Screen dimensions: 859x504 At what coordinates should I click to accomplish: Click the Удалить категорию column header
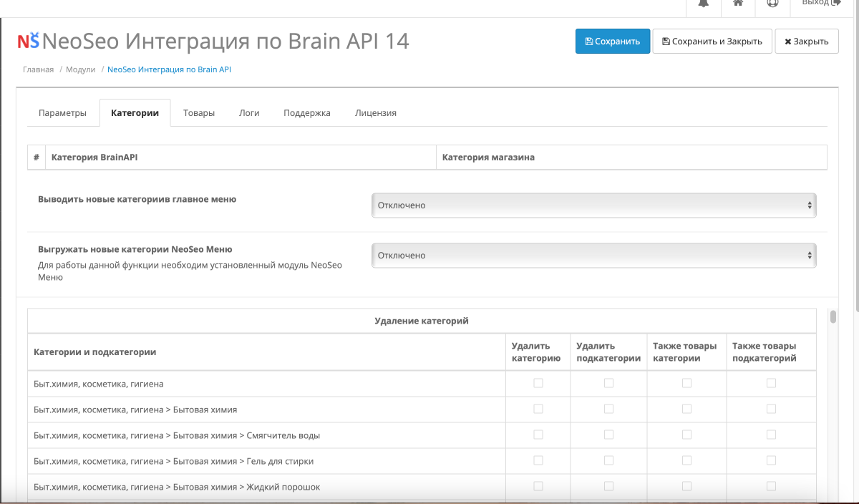click(x=537, y=352)
